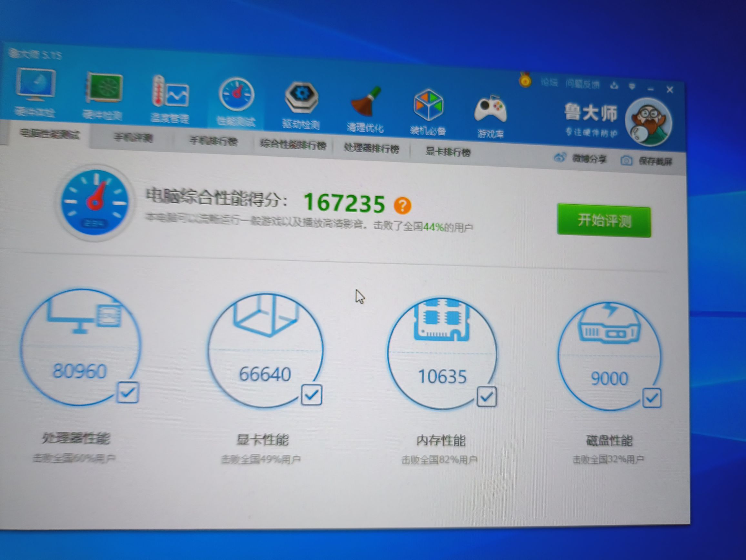Screen dimensions: 746x560
Task: Click the 保存截屏 save screenshot link
Action: [x=655, y=162]
